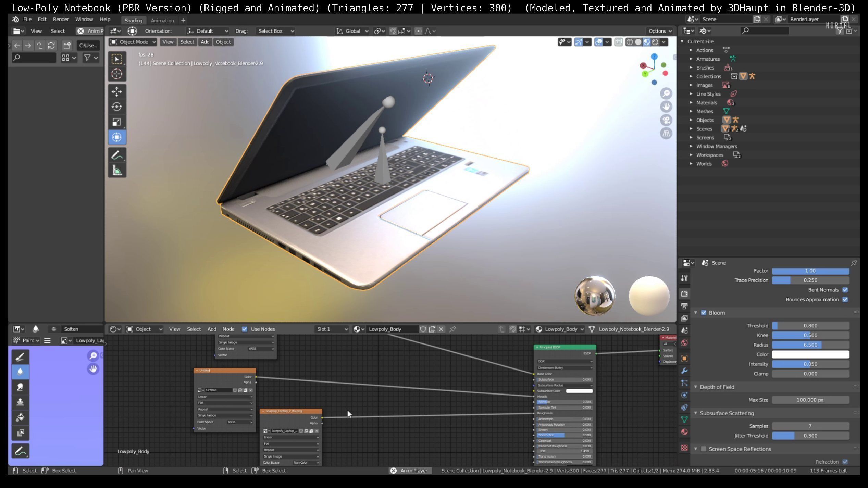
Task: Activate the Measure tool
Action: point(117,170)
